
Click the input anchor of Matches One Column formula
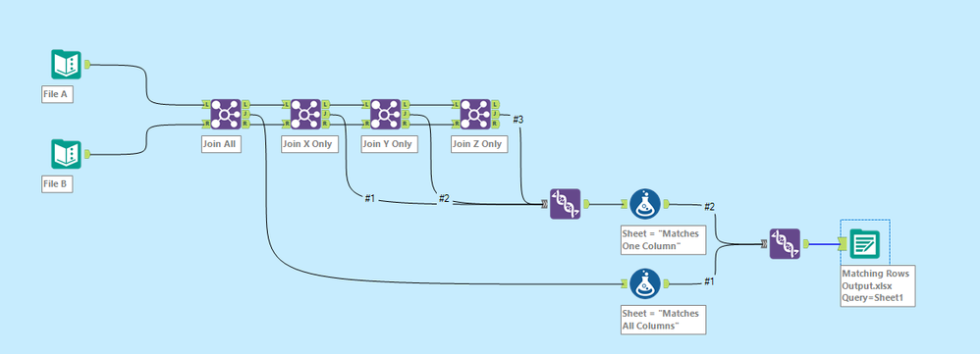625,204
